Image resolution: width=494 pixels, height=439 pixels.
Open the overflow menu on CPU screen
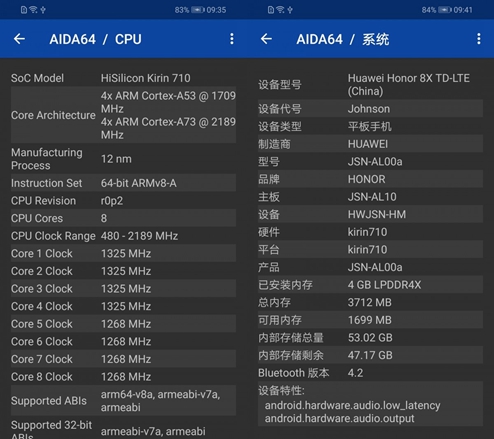coord(232,39)
